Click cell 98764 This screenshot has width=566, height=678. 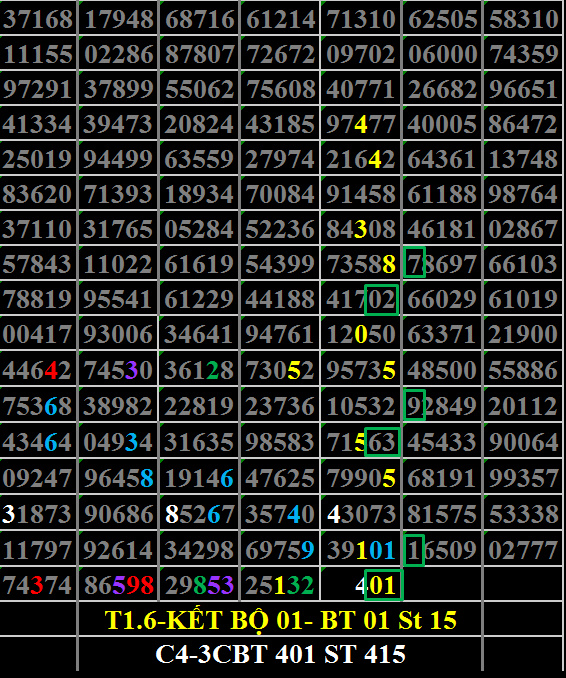tap(524, 193)
